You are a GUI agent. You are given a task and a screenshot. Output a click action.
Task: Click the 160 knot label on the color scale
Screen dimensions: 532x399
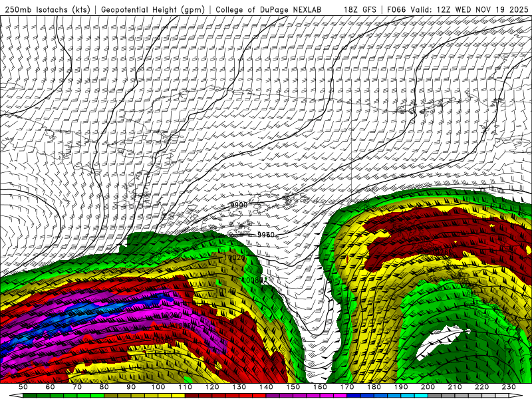click(320, 387)
